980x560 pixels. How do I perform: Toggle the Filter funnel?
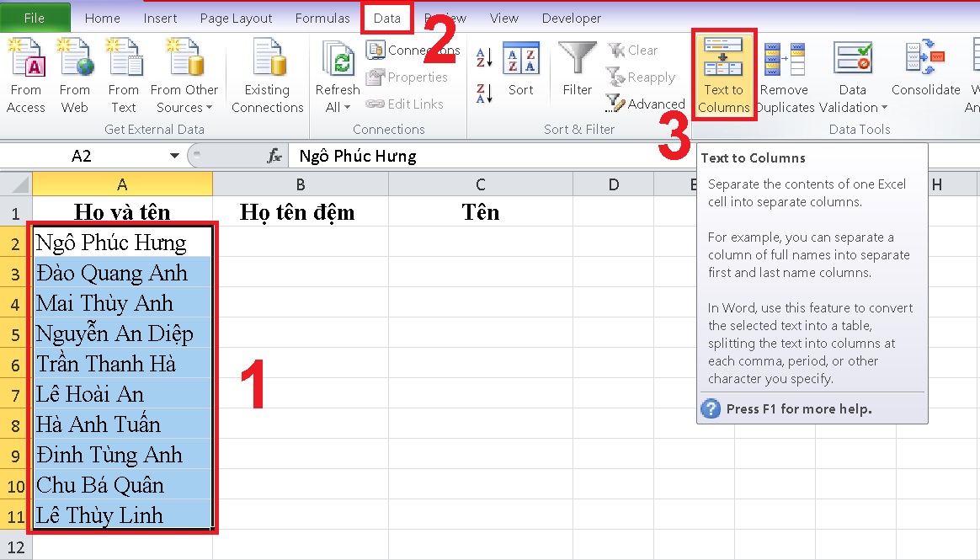tap(578, 69)
